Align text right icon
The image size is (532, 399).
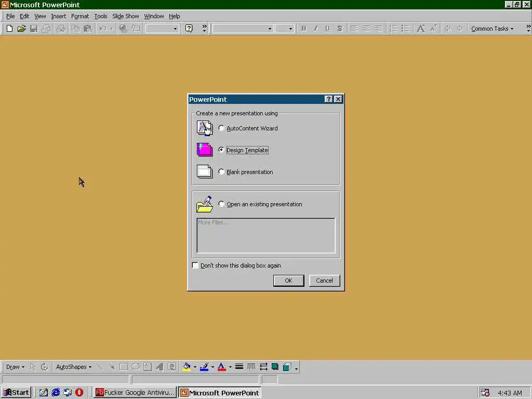tap(378, 29)
